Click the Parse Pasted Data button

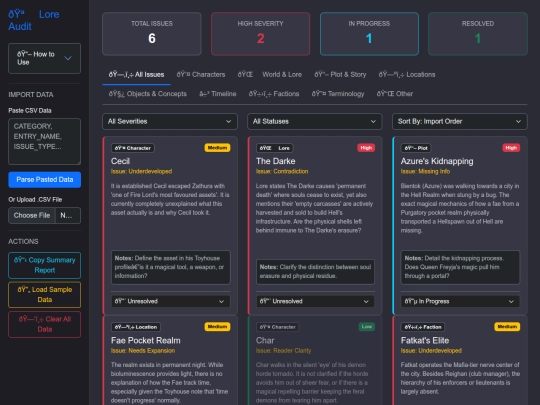(x=44, y=179)
